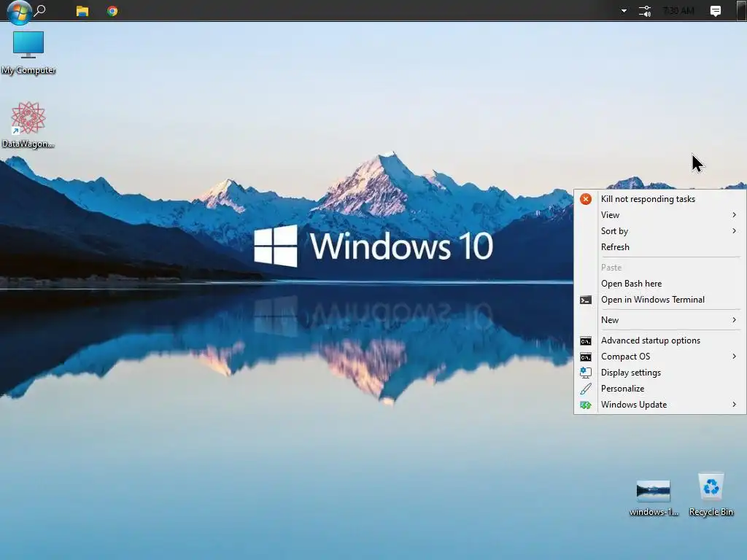
Task: Open the New submenu entry
Action: pos(659,320)
